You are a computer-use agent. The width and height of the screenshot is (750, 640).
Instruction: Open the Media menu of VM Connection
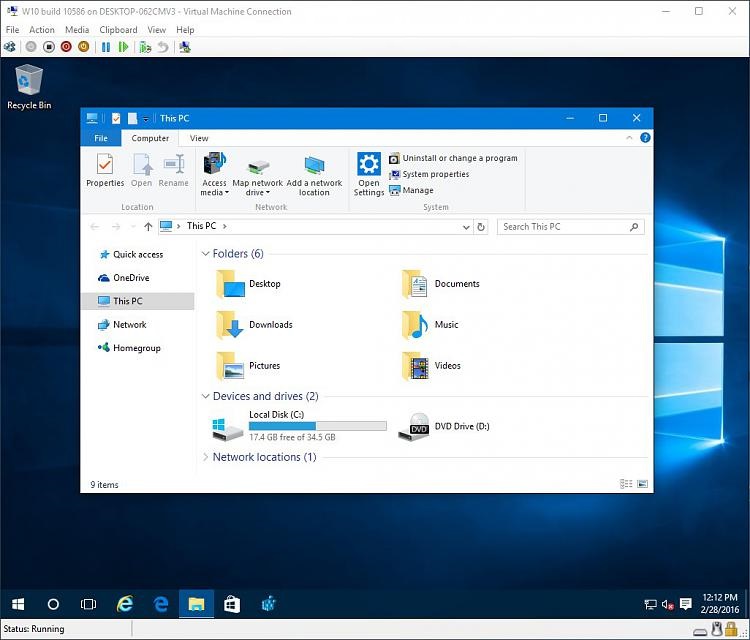coord(77,30)
